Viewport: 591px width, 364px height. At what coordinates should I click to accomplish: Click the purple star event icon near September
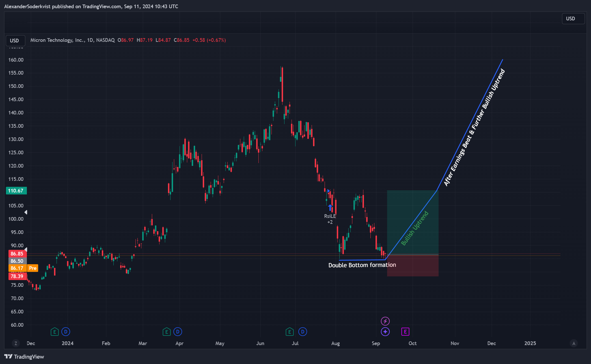coord(385,331)
